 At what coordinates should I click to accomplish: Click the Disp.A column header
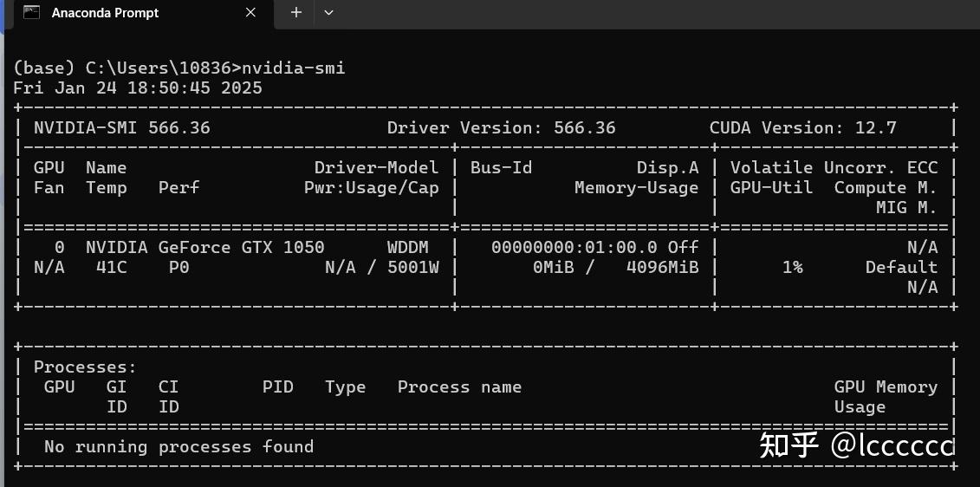(x=667, y=167)
